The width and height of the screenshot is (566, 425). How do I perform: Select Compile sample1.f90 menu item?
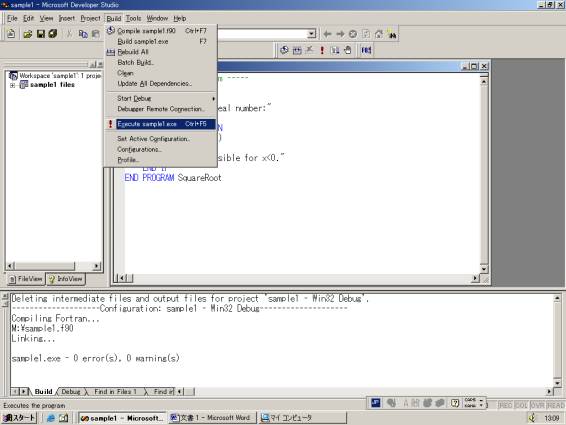click(x=161, y=31)
